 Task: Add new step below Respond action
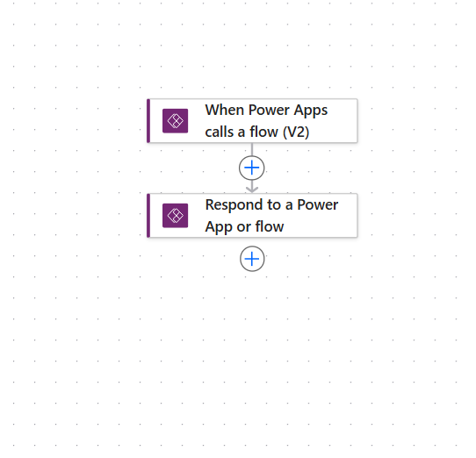point(252,259)
